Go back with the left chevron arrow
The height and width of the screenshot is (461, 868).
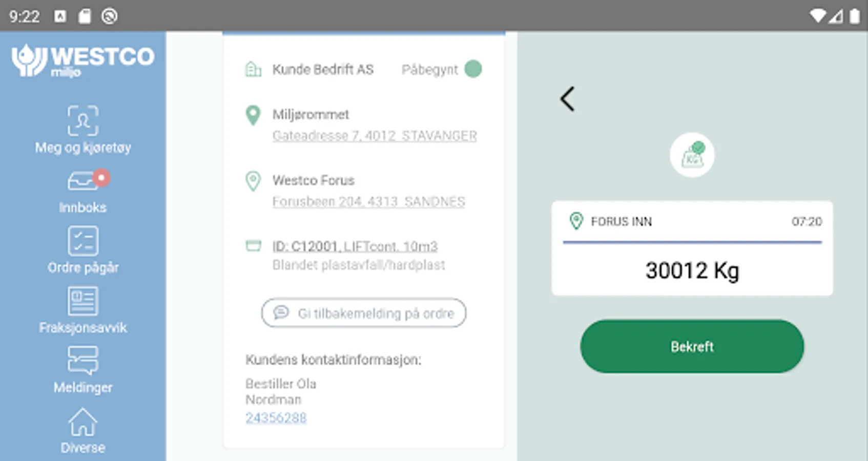click(x=567, y=99)
